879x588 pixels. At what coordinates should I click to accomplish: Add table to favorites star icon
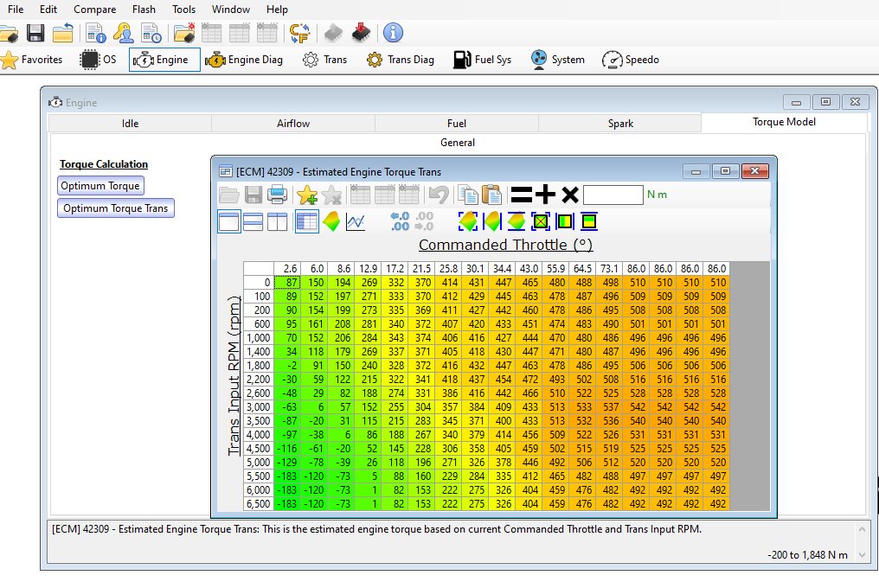point(307,195)
